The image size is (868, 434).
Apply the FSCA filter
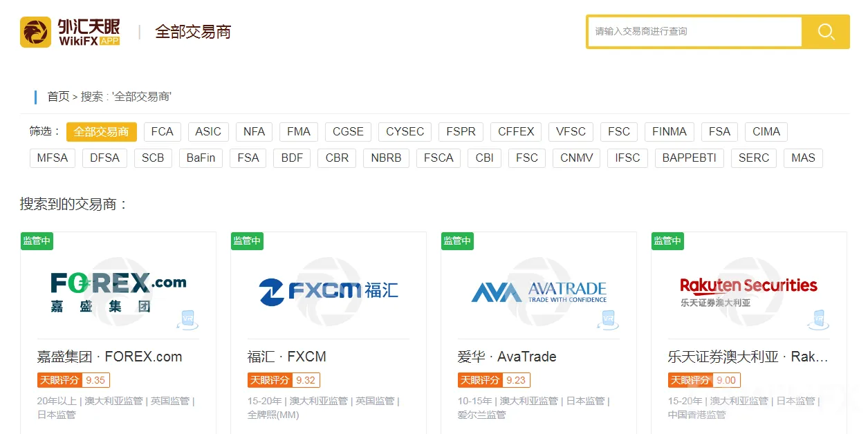coord(438,158)
